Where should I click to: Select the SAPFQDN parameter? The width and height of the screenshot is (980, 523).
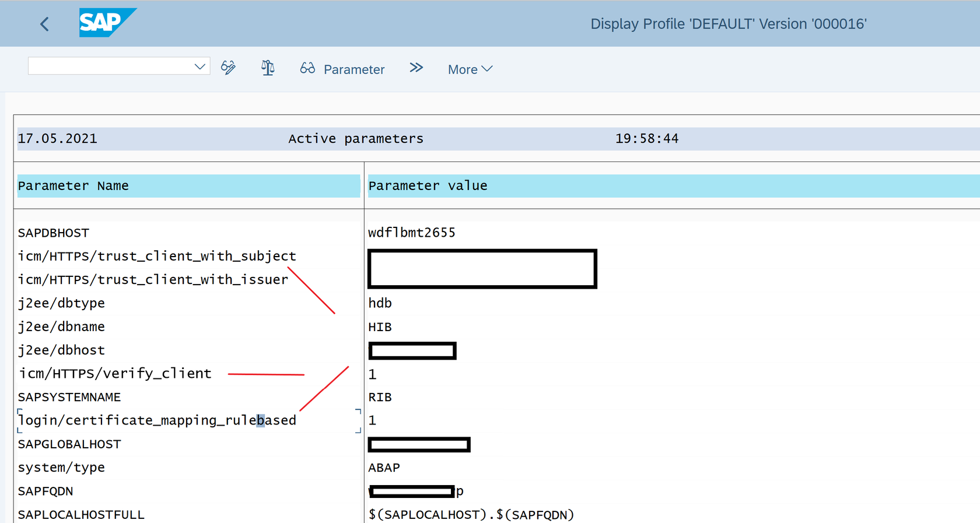(45, 491)
